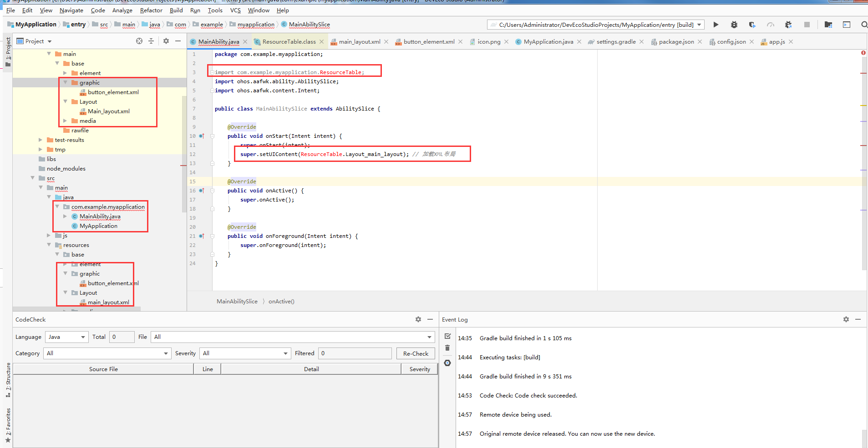Run the app with the green play icon

coord(716,25)
